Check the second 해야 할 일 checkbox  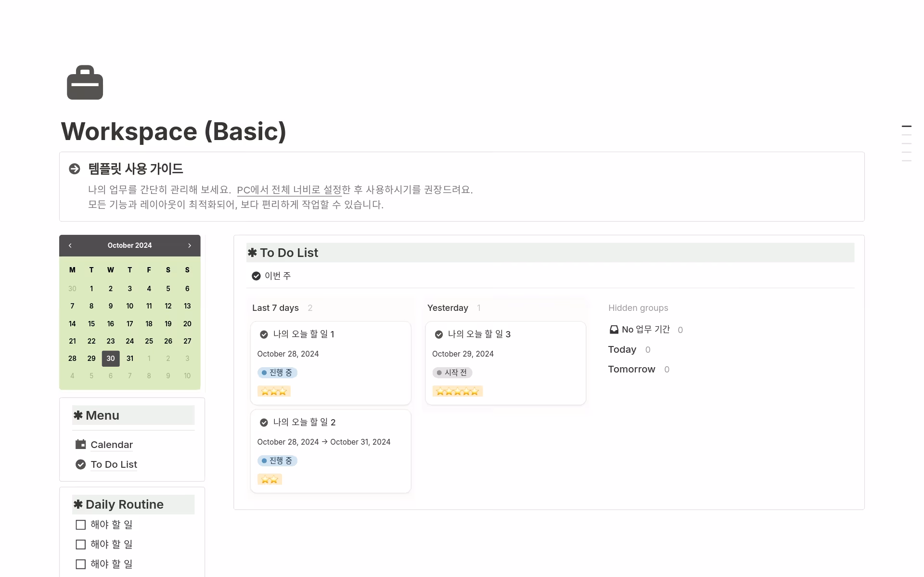click(81, 544)
